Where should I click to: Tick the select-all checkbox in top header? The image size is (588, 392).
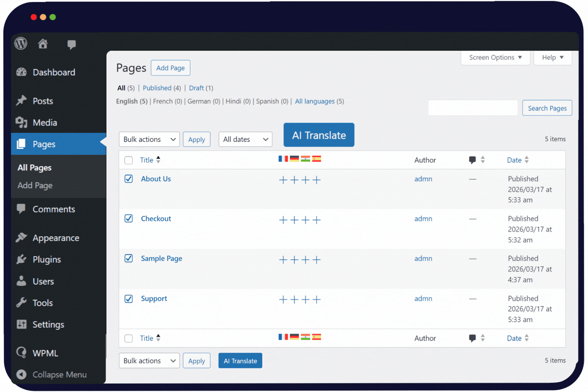(x=129, y=160)
